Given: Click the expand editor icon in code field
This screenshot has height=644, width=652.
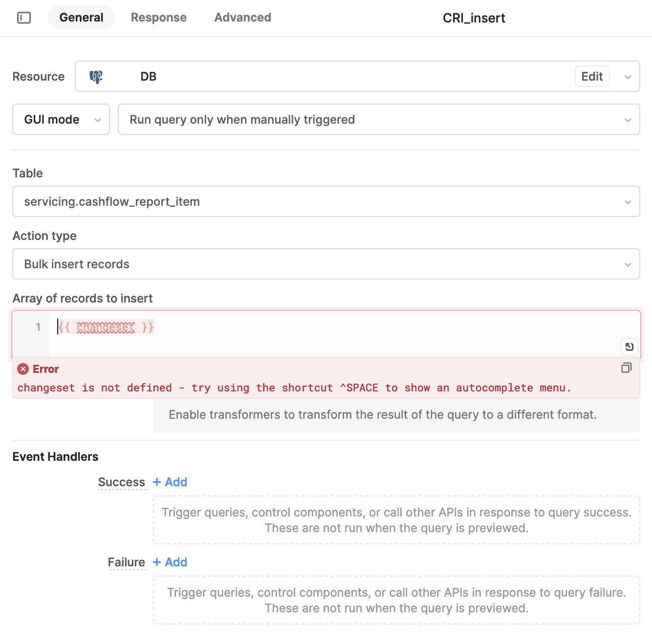Looking at the screenshot, I should (x=629, y=347).
